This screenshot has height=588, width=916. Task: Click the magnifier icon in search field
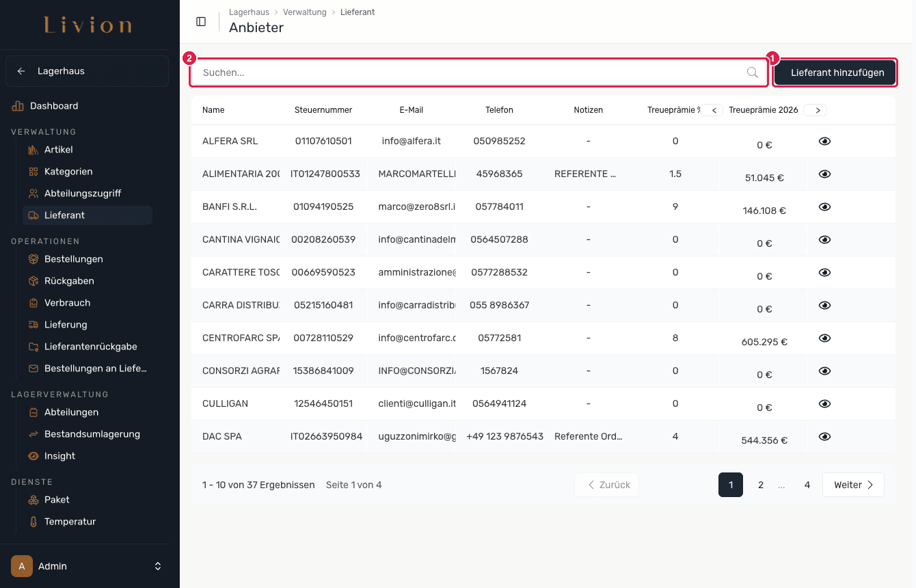[x=752, y=72]
